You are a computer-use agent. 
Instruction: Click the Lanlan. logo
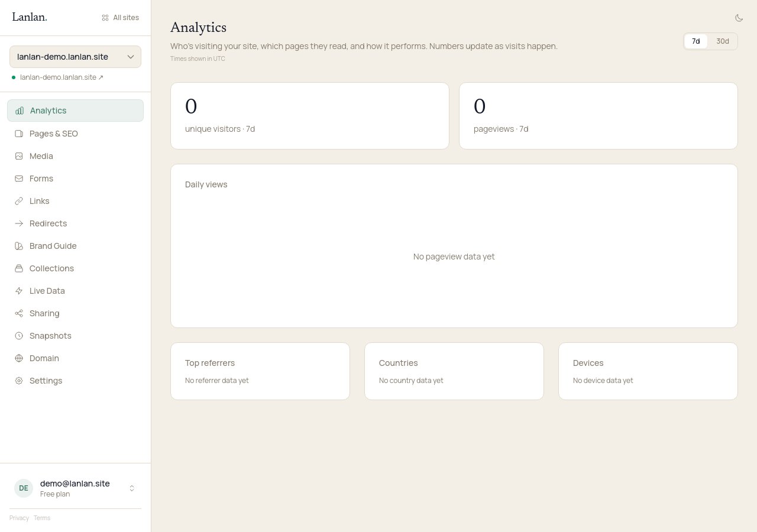click(x=30, y=17)
